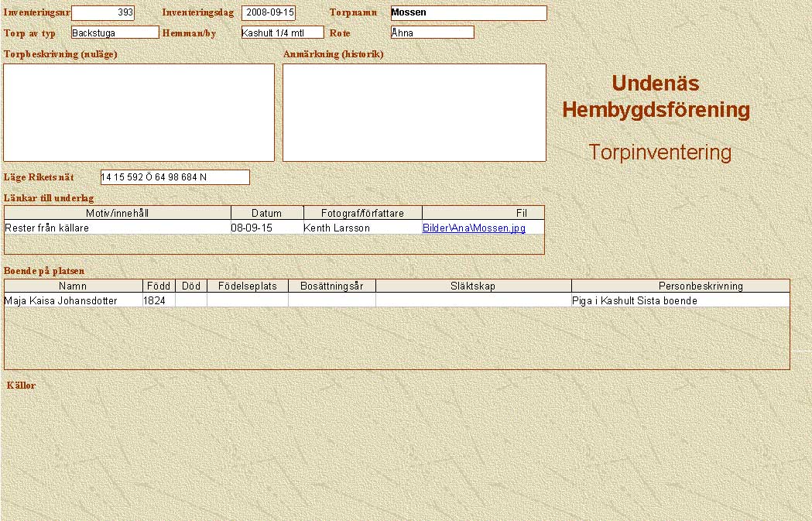The height and width of the screenshot is (521, 812).
Task: Click the Inventeringsnr field showing 393
Action: click(102, 13)
